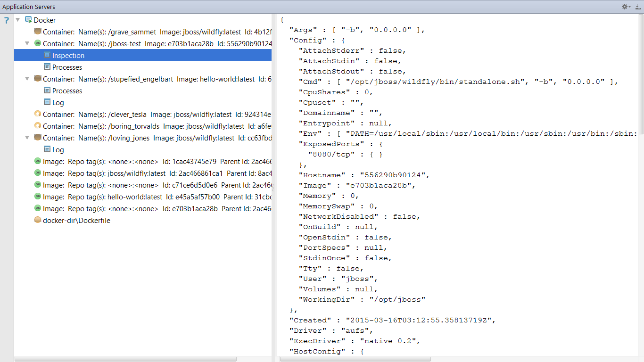The width and height of the screenshot is (644, 362).
Task: Select image with Id 1cac43745e79
Action: (x=143, y=162)
